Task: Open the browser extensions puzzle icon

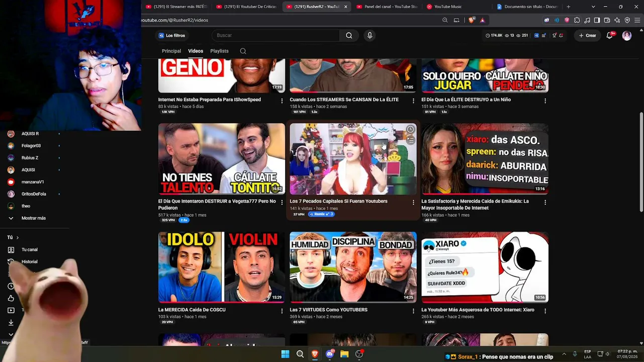Action: coord(577,20)
